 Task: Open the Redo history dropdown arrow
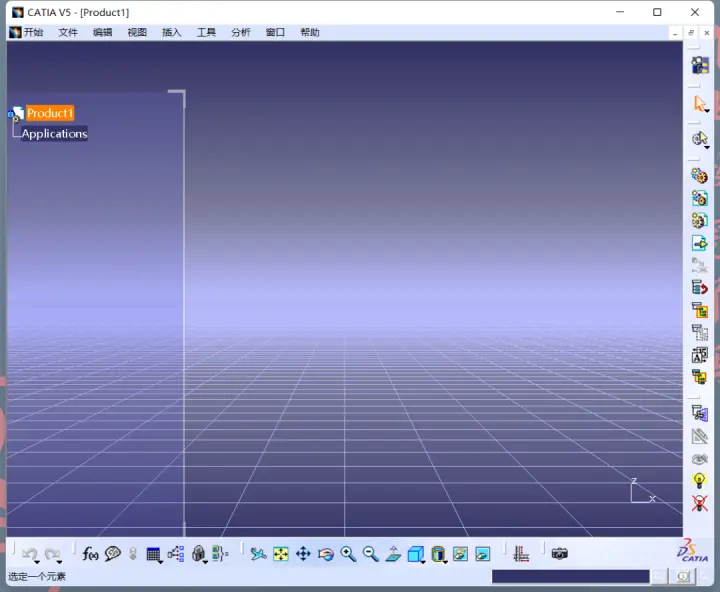[x=59, y=562]
